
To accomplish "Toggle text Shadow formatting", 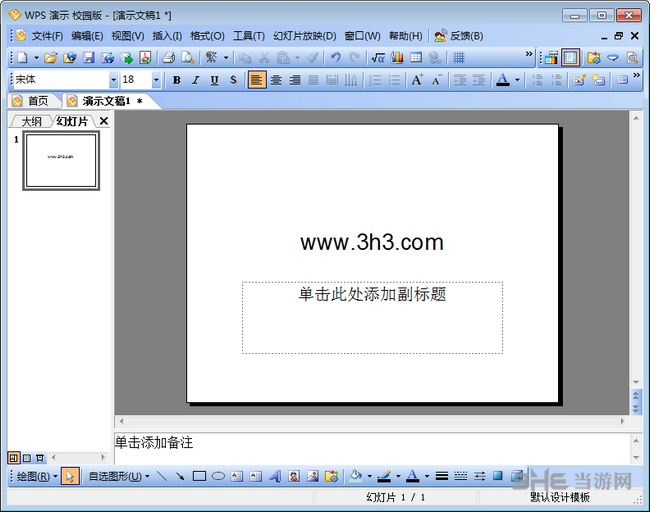I will tap(233, 80).
